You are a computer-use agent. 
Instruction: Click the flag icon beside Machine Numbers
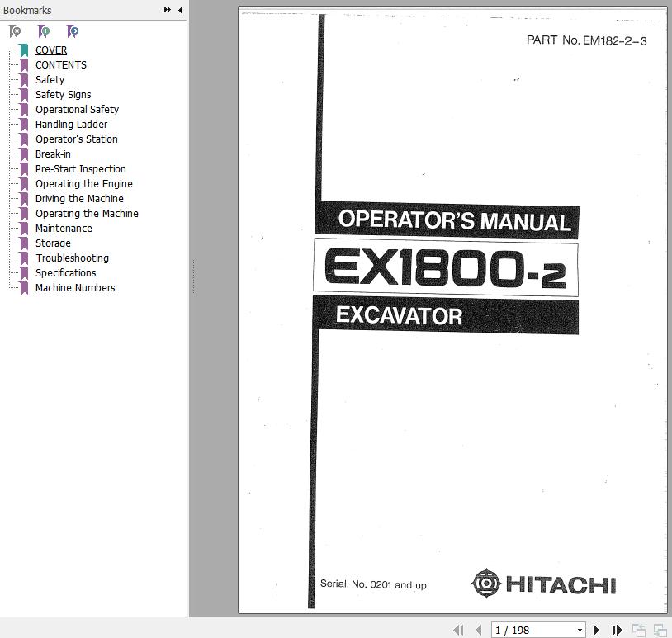pyautogui.click(x=24, y=288)
